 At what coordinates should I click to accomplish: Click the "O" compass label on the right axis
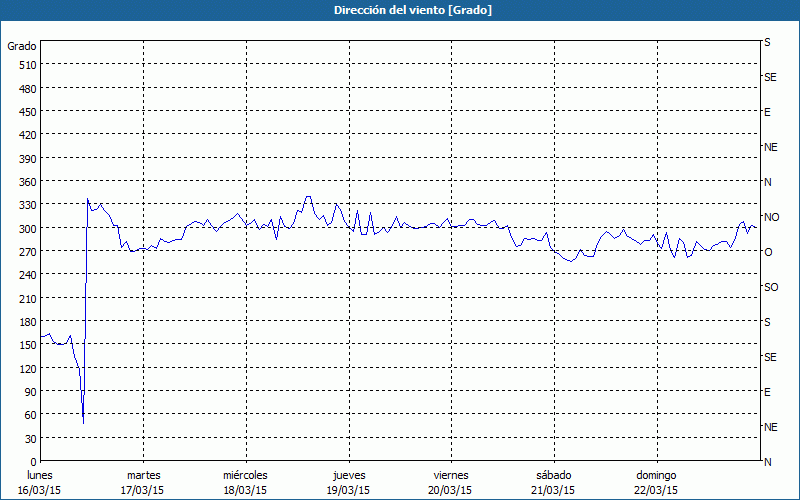pyautogui.click(x=768, y=252)
